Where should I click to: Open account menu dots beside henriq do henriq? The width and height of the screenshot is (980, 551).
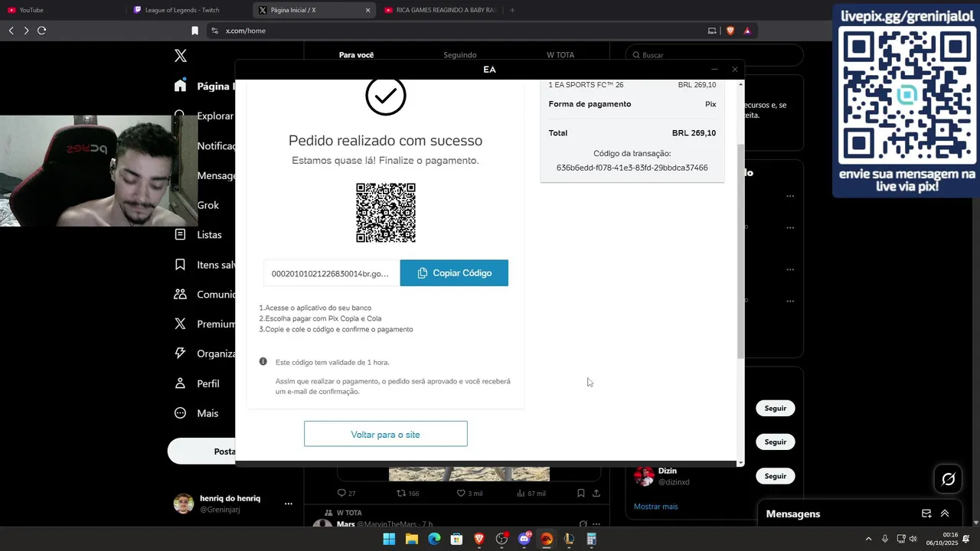[289, 504]
